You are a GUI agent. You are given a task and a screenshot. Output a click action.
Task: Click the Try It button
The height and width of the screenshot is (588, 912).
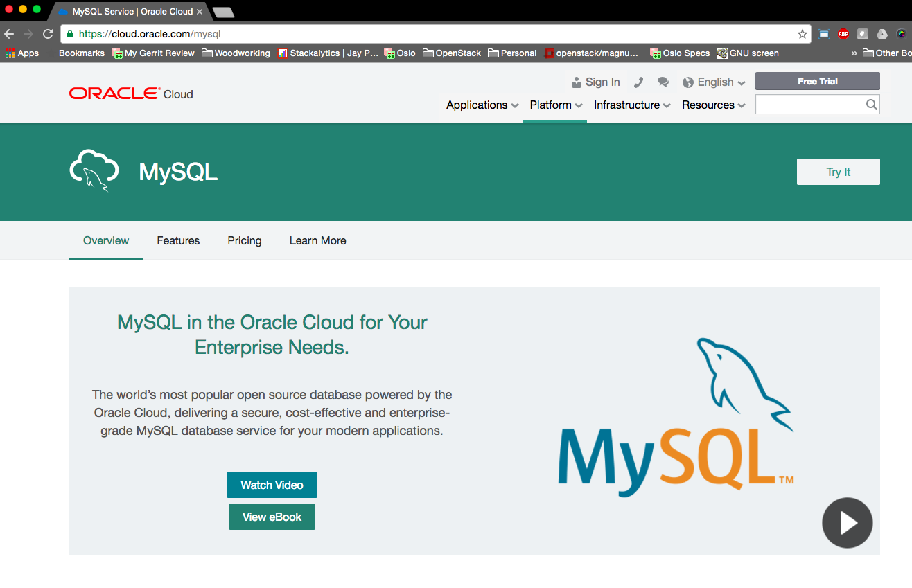[839, 172]
